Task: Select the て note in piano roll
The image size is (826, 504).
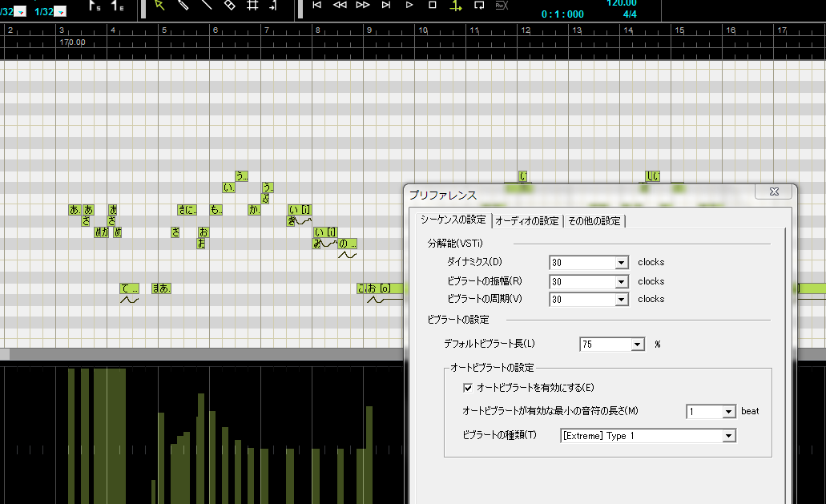Action: (130, 288)
